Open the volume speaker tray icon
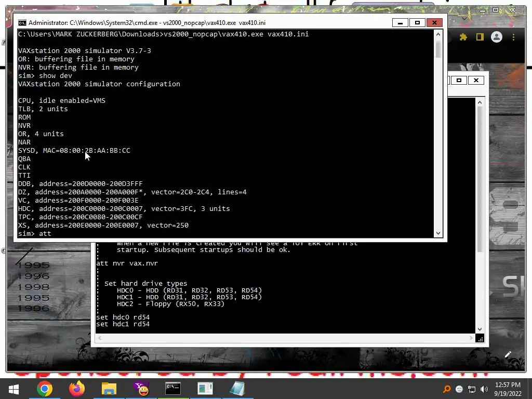 (x=484, y=389)
